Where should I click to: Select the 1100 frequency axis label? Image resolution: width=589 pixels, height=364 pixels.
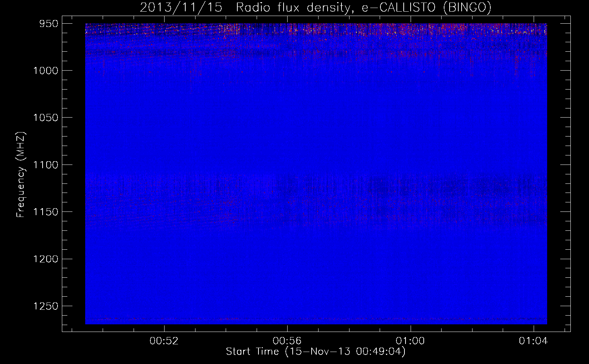pos(46,165)
